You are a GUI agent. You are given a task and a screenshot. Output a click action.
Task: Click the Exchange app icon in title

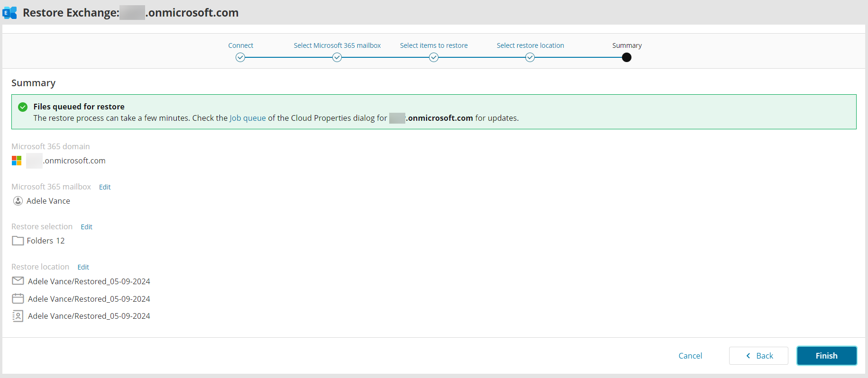10,13
